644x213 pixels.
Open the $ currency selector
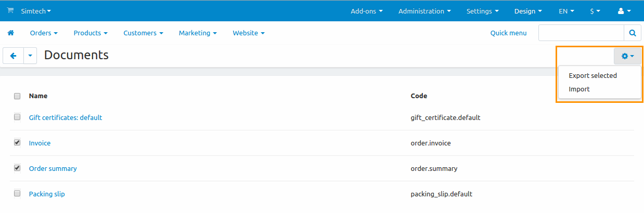click(x=595, y=11)
